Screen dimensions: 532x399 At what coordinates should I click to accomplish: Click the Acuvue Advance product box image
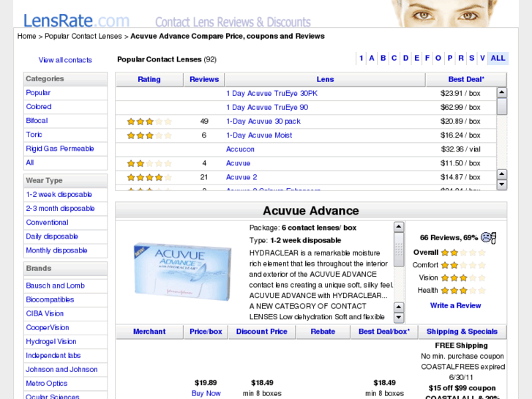[182, 272]
